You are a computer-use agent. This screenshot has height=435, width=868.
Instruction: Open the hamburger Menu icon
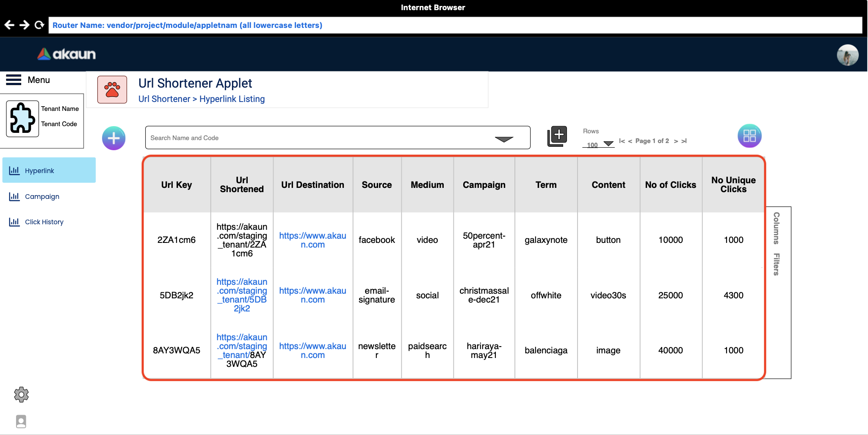[x=14, y=80]
